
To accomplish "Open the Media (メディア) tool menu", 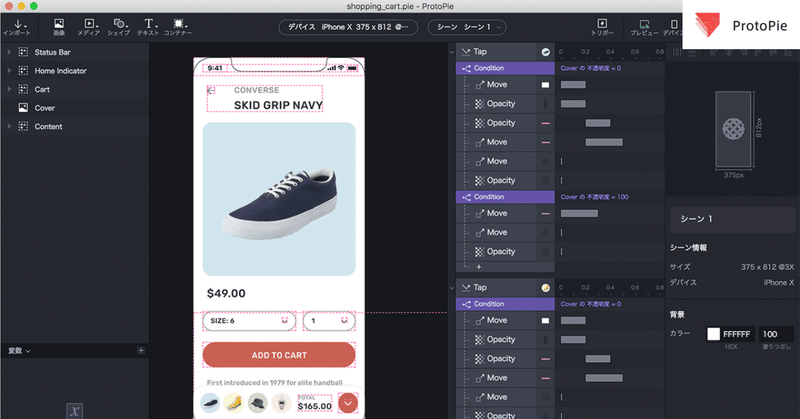I will [89, 27].
